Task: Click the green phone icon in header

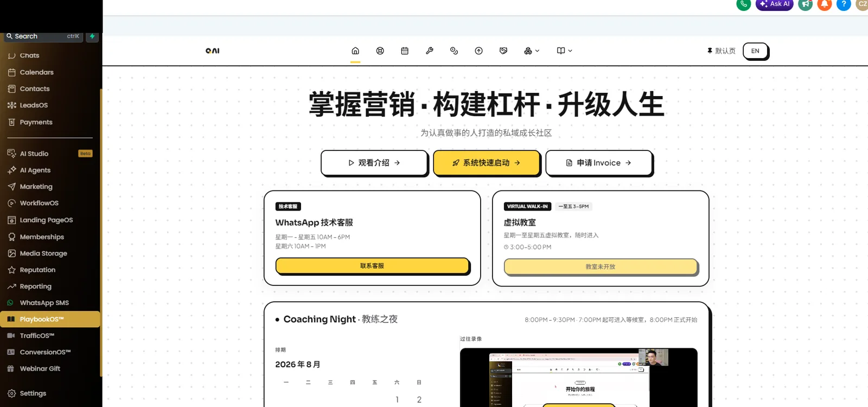Action: 744,4
